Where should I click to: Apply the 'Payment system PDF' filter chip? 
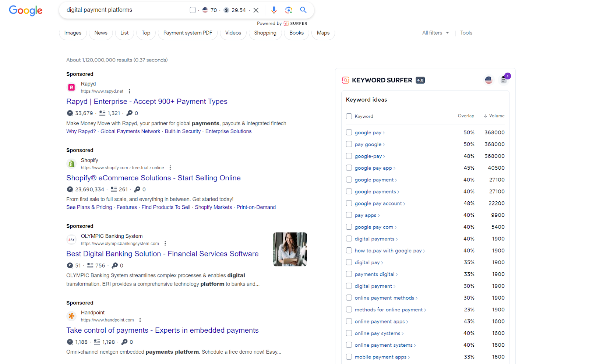tap(188, 33)
